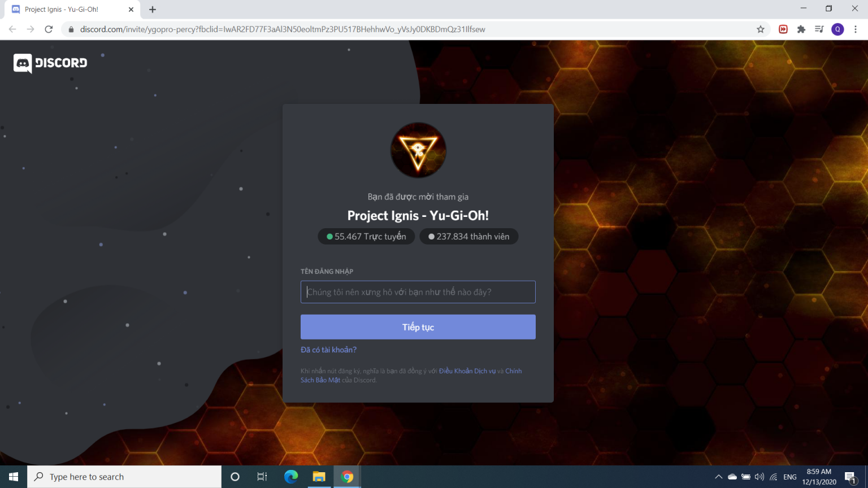Reload the page with the refresh icon
868x488 pixels.
(x=49, y=29)
